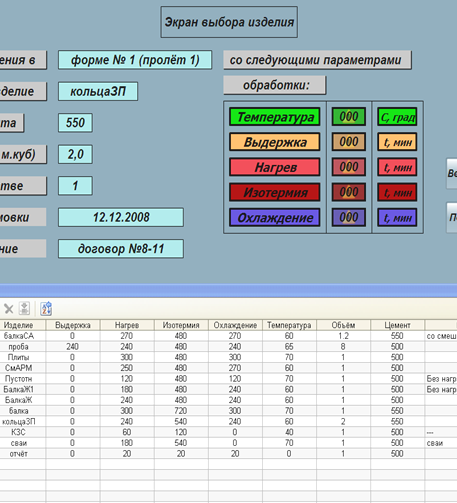Click the blue '000' Охлаждение value

pyautogui.click(x=349, y=218)
